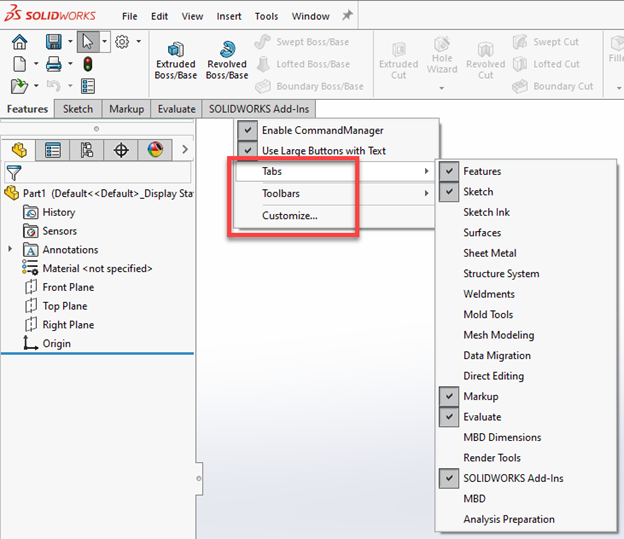Click Swept Boss/Base tool
The image size is (624, 539).
pos(302,42)
